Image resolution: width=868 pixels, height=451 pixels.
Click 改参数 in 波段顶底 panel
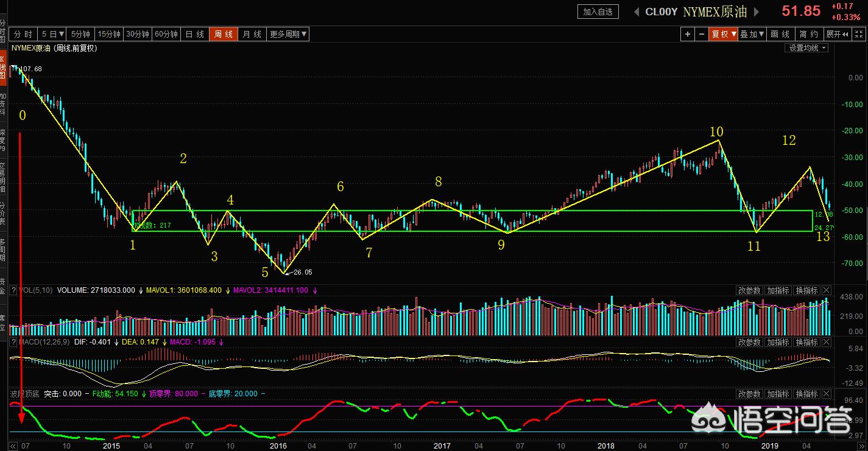coord(749,394)
